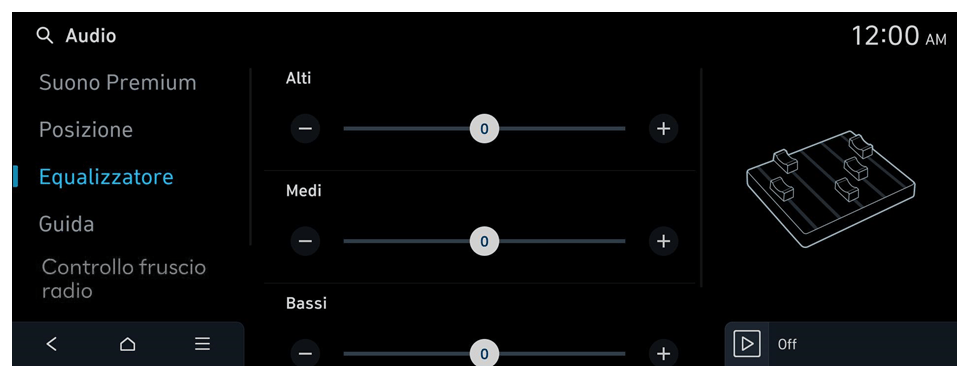Open the hamburger menu icon

(x=202, y=344)
